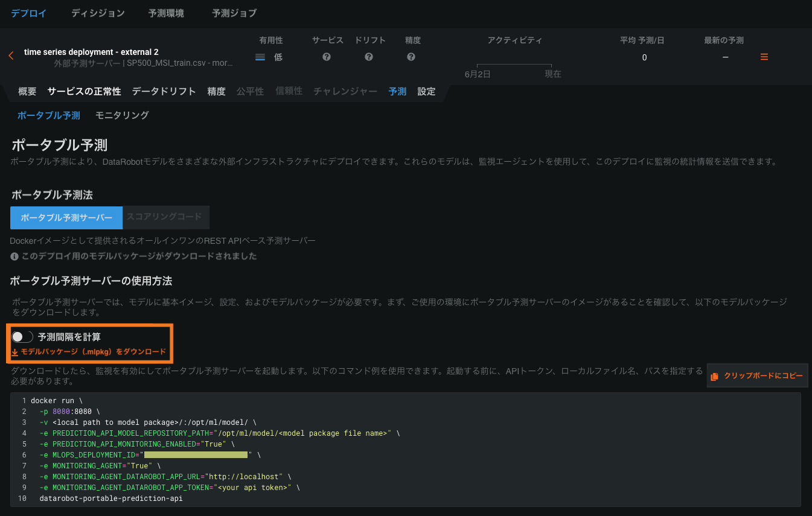Select スコアリングコード method button

coord(164,217)
